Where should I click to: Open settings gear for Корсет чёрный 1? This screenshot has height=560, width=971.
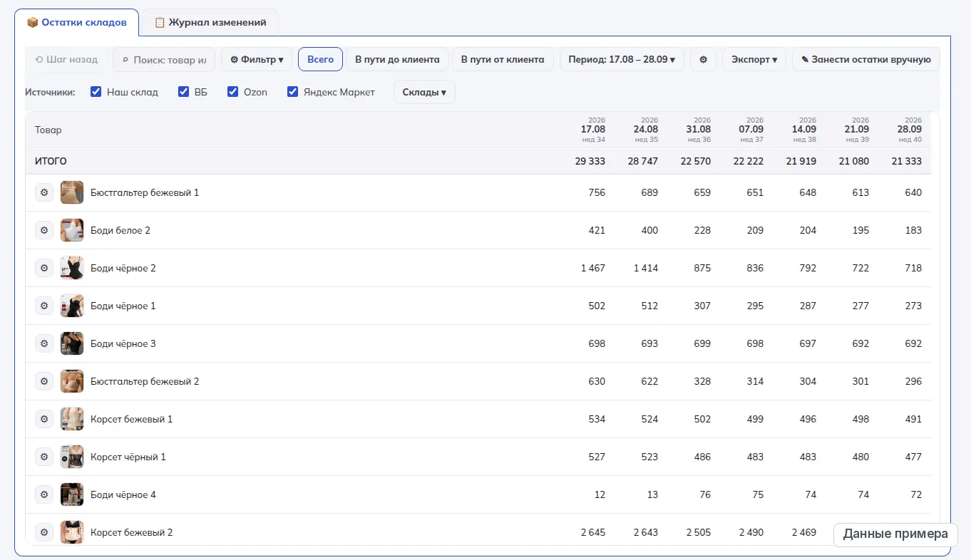pos(44,457)
